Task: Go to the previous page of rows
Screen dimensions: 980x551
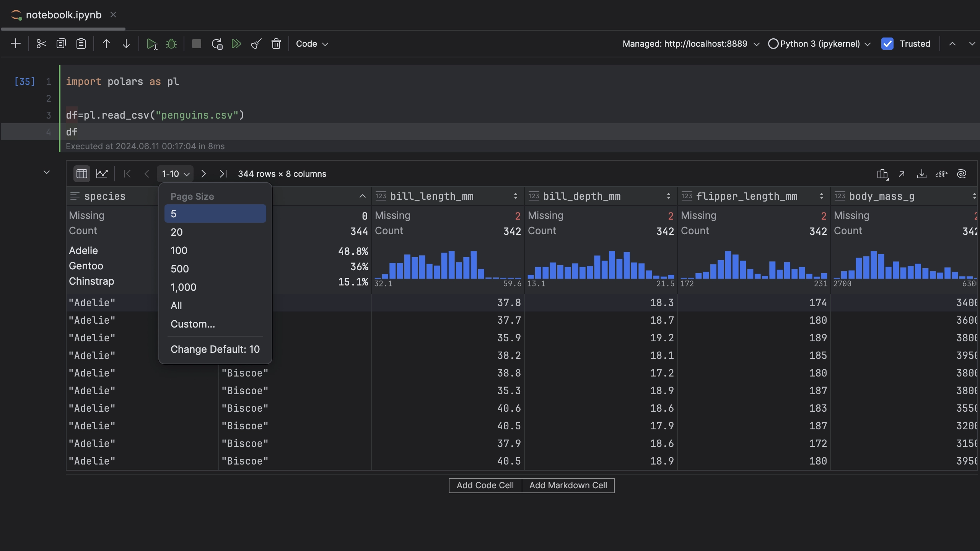Action: (147, 174)
